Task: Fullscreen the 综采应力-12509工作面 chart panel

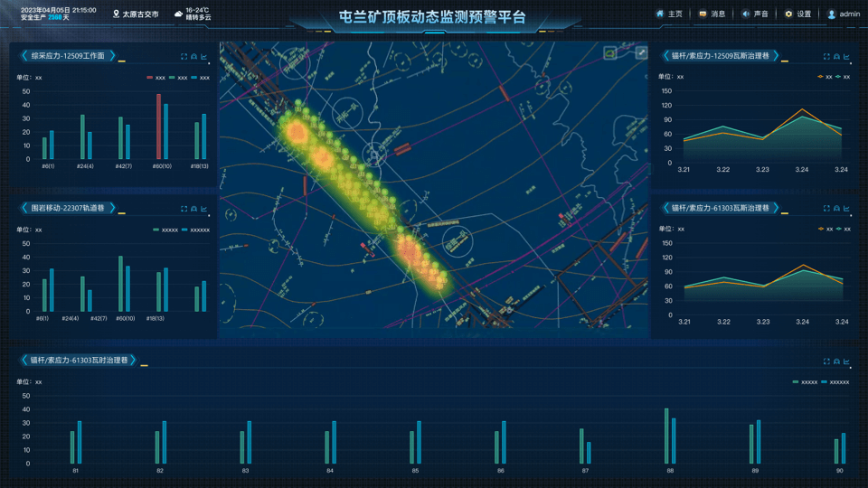Action: tap(184, 57)
